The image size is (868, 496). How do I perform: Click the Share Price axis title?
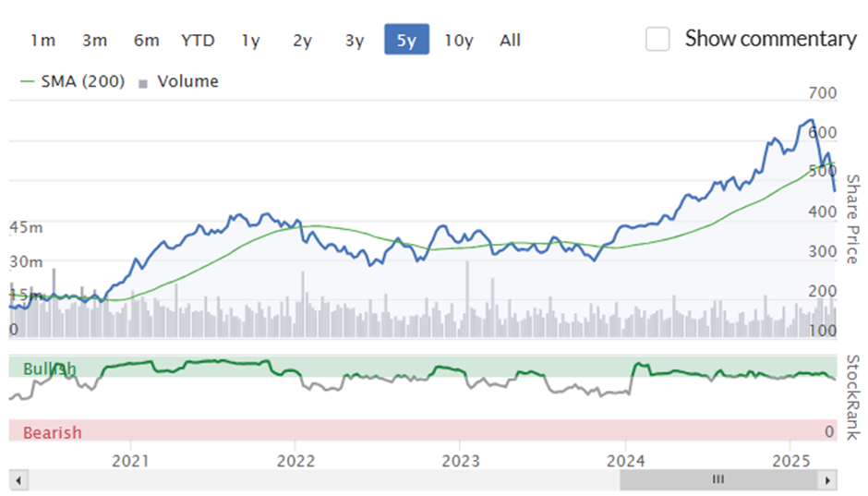[x=853, y=219]
